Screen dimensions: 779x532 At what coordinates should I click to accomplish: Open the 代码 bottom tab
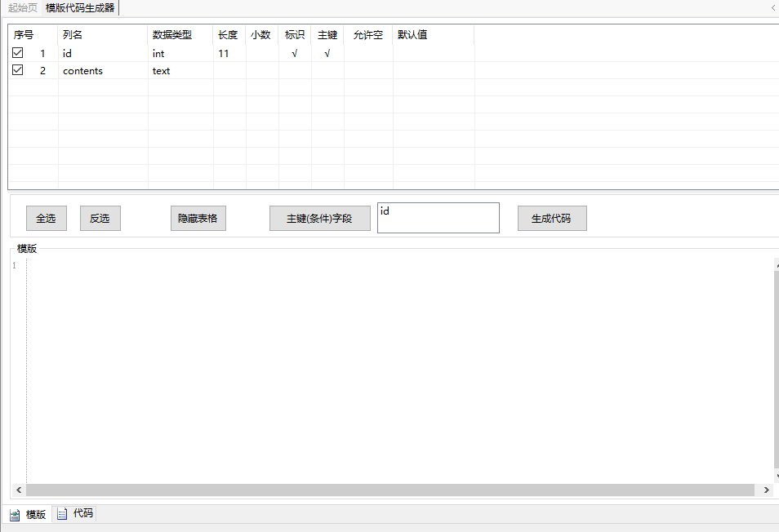click(75, 513)
